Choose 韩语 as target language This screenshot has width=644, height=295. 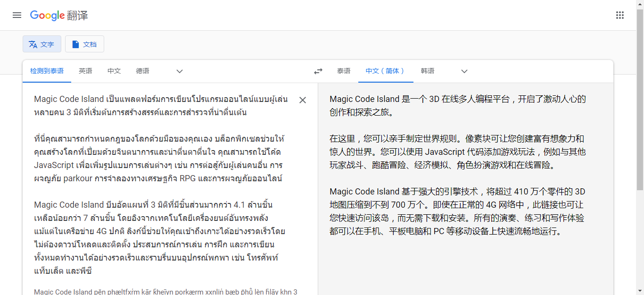pos(428,71)
